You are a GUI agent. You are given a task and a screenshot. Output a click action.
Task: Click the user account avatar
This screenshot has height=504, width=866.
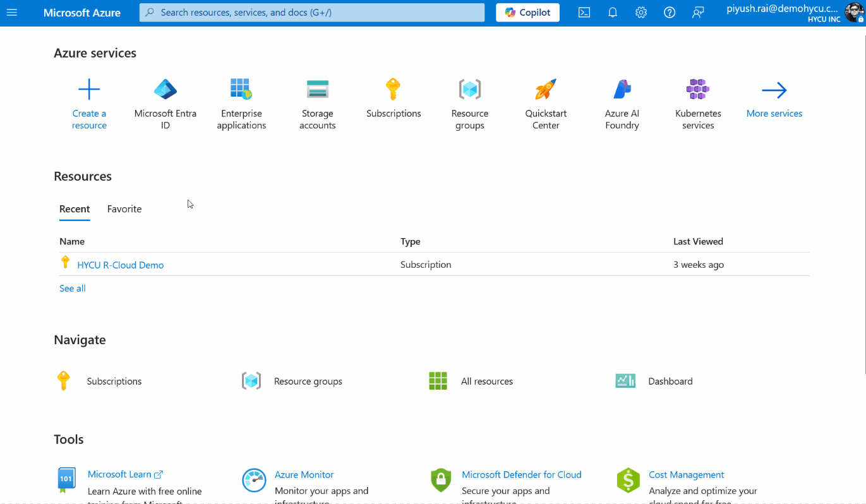click(854, 12)
